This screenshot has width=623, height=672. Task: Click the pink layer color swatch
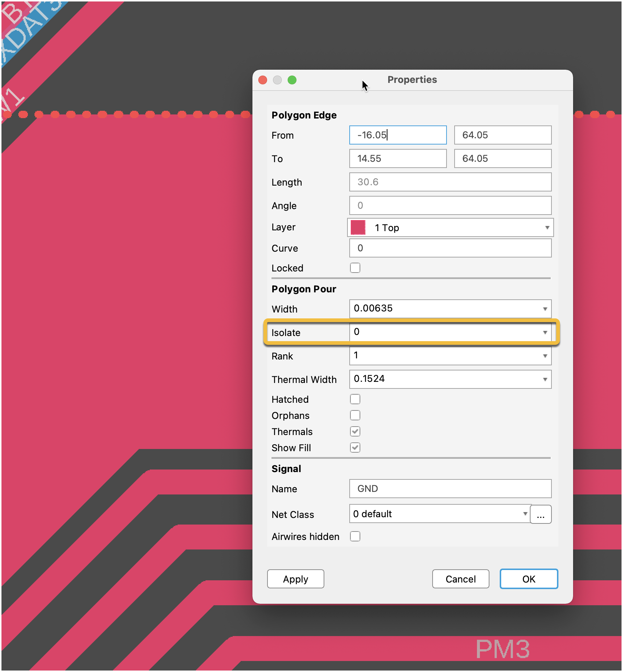pyautogui.click(x=358, y=227)
